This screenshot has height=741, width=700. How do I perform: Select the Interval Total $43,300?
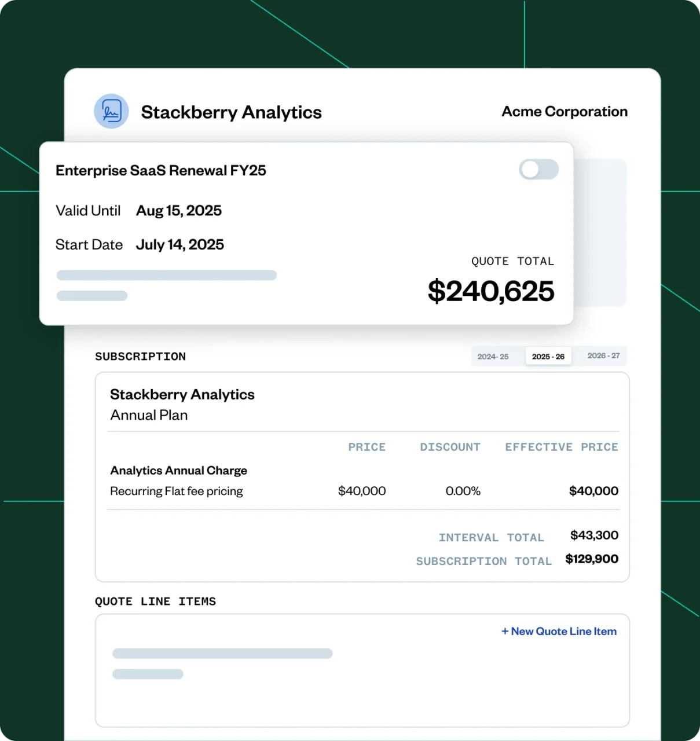pos(593,535)
